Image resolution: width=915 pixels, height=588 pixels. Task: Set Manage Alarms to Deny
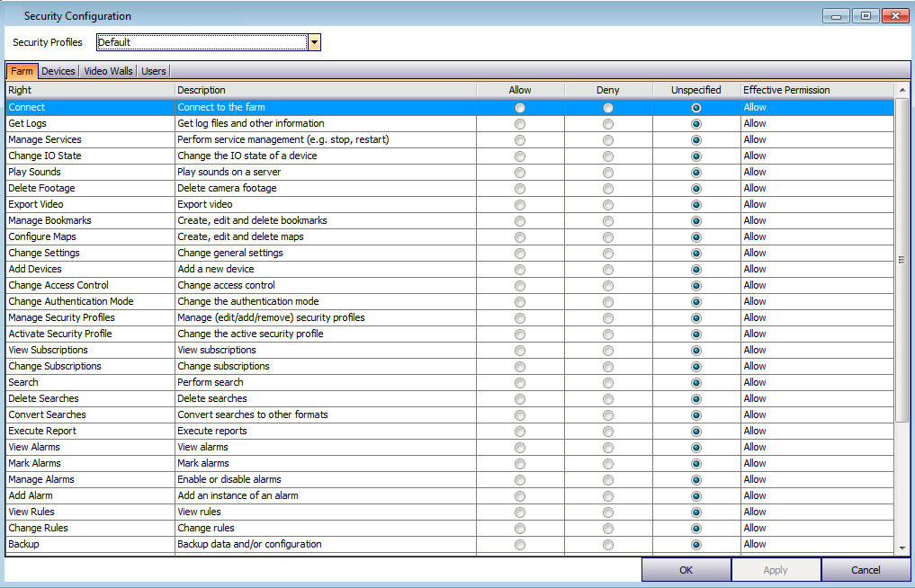click(608, 480)
